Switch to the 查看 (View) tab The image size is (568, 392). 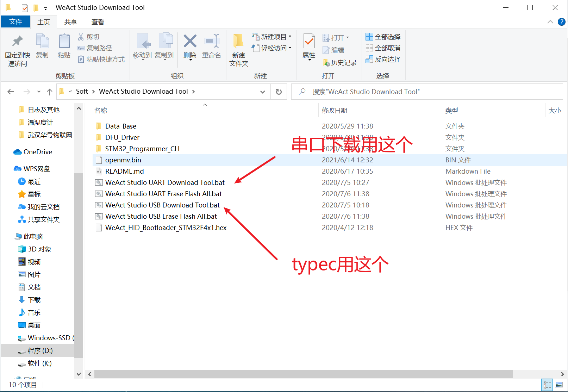pyautogui.click(x=98, y=22)
